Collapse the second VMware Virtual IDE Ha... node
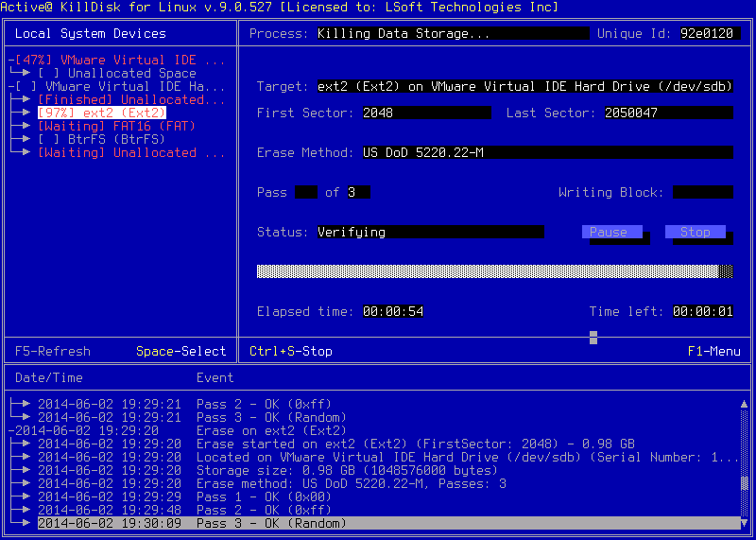Image resolution: width=756 pixels, height=540 pixels. (x=10, y=86)
